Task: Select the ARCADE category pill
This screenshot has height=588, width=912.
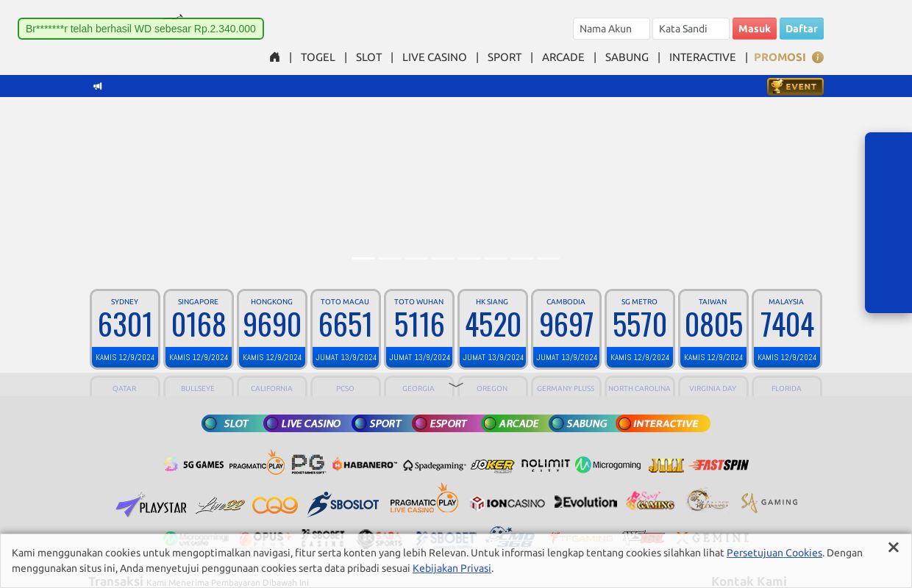Action: (515, 423)
